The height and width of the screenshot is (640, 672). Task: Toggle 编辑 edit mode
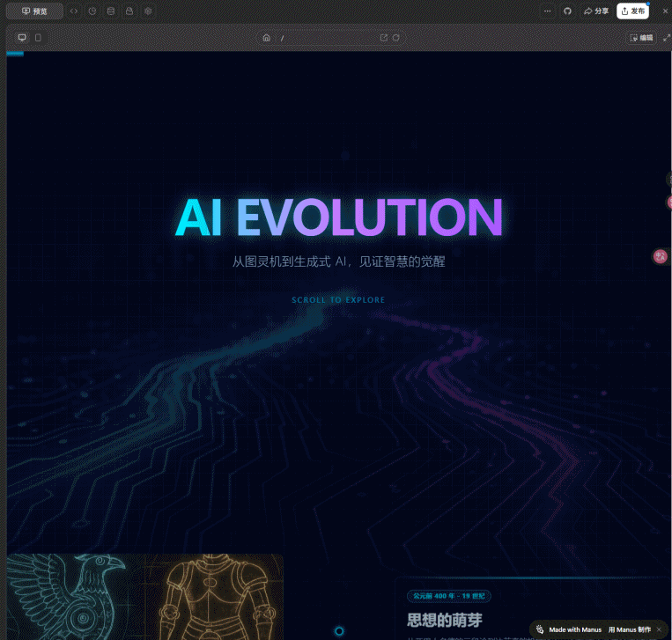[640, 38]
